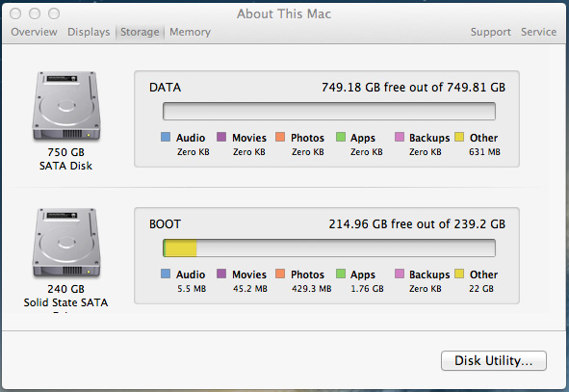Click the DATA disk usage bar
Image resolution: width=569 pixels, height=392 pixels.
tap(329, 111)
